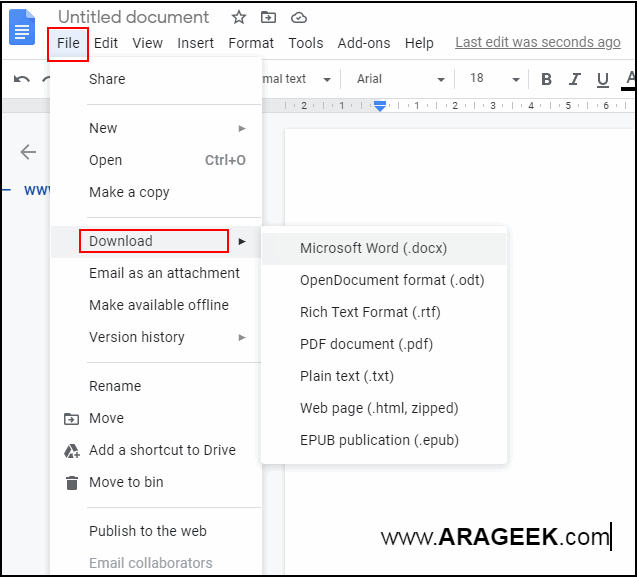Expand the Download submenu
The width and height of the screenshot is (637, 577).
(x=156, y=241)
